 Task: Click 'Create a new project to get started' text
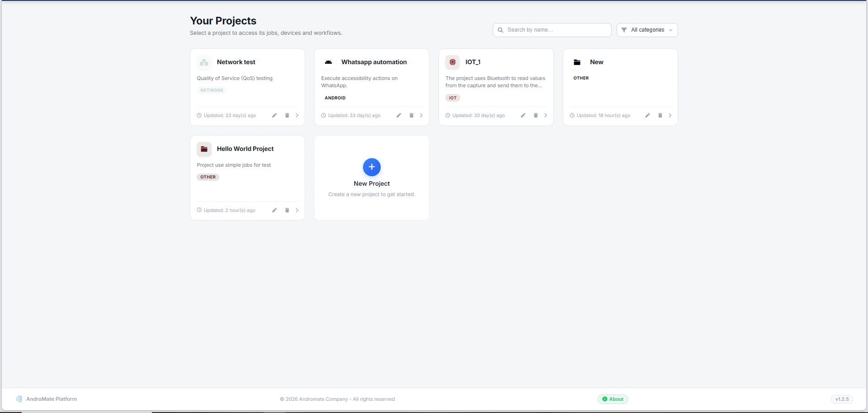click(x=372, y=195)
